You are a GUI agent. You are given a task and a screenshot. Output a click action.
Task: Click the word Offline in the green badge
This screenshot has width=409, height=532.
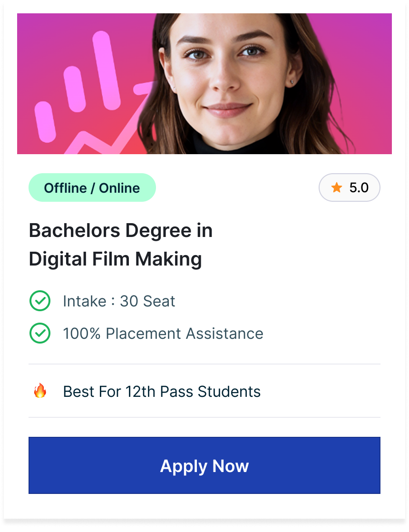(65, 188)
